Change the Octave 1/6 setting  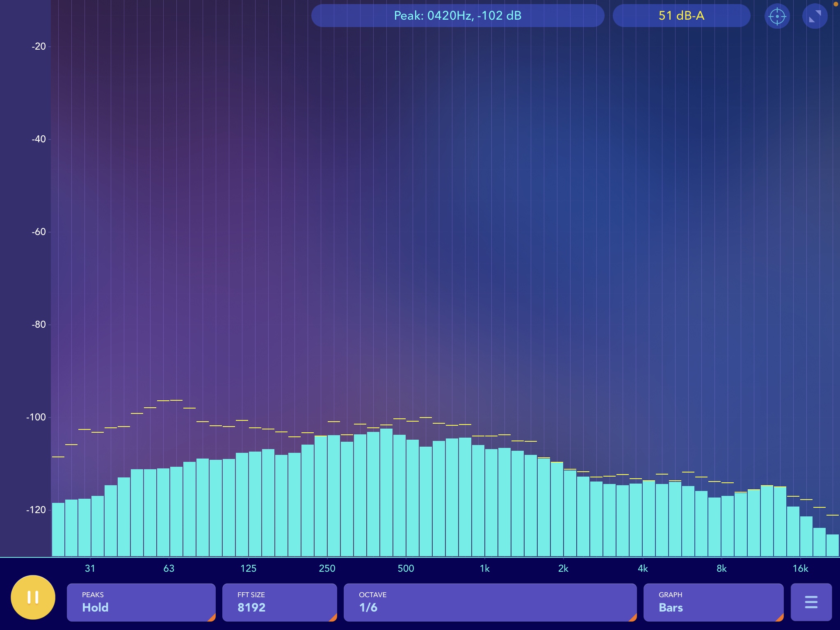tap(490, 602)
